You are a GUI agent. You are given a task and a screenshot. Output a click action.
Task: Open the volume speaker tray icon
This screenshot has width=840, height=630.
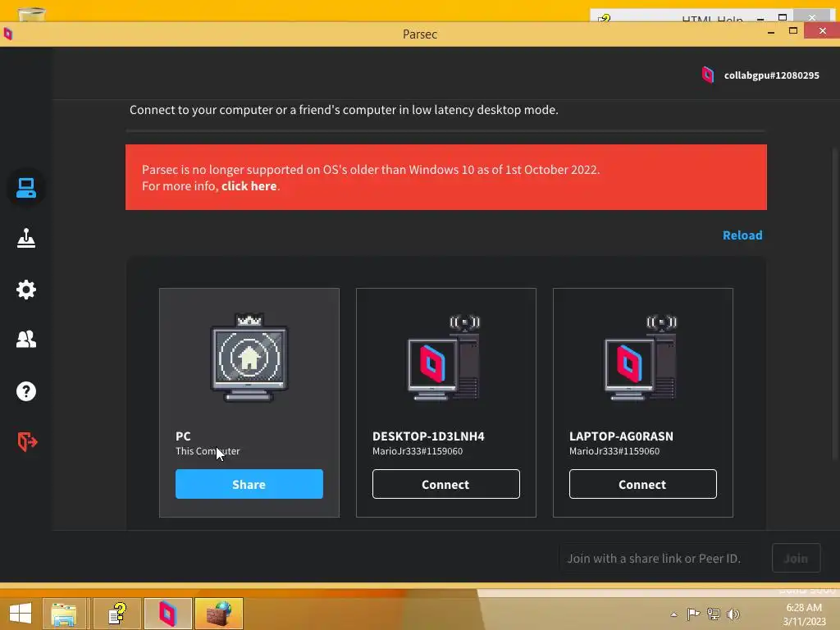pyautogui.click(x=733, y=614)
